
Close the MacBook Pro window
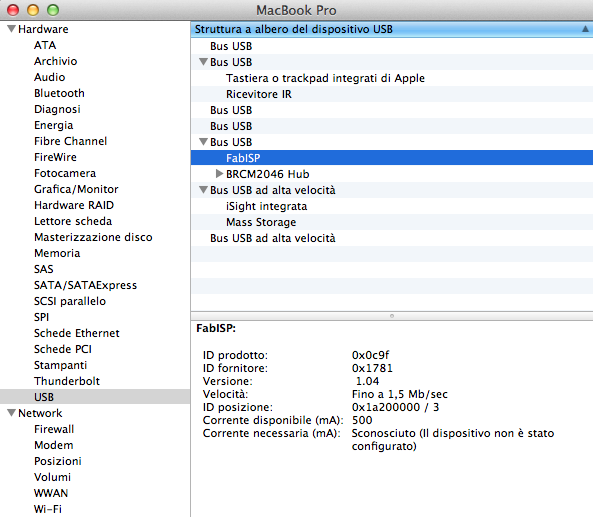click(13, 10)
